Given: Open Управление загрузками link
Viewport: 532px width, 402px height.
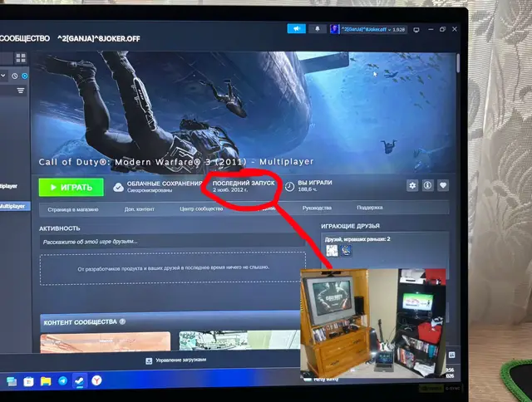Looking at the screenshot, I should (x=176, y=360).
